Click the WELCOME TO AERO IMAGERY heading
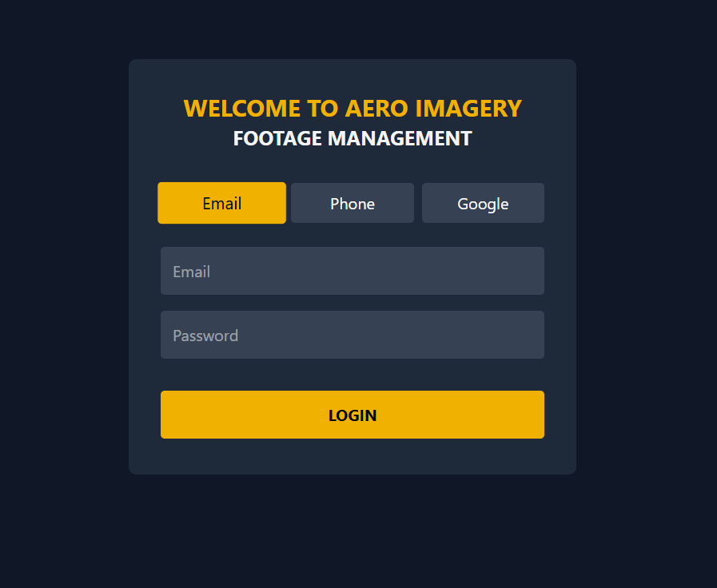The image size is (717, 588). [353, 109]
